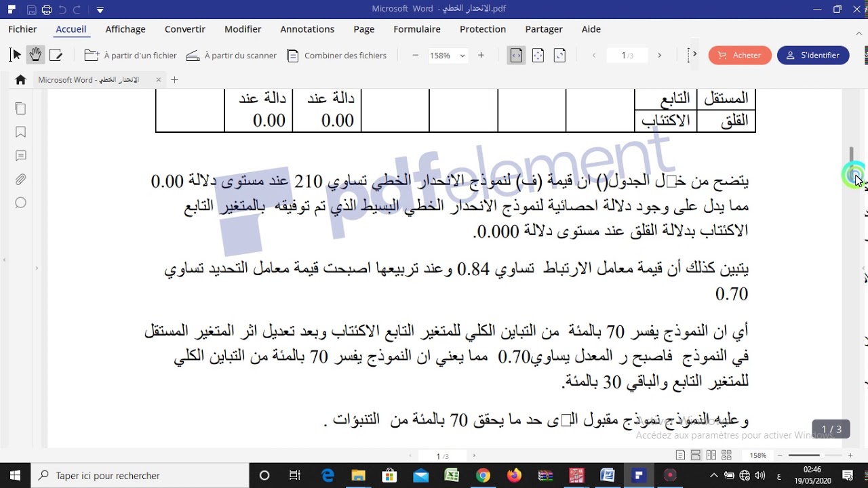Open the Page tab
Viewport: 868px width, 488px height.
tap(364, 29)
